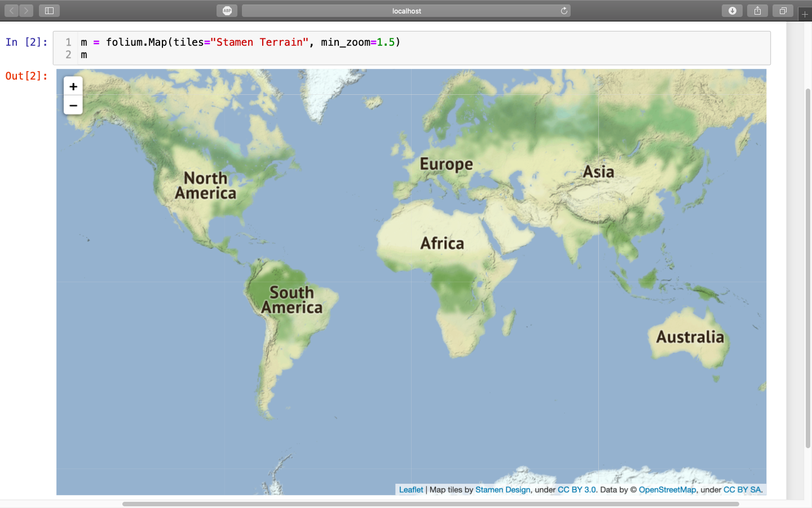Toggle the Safari sidebar button
This screenshot has width=812, height=508.
point(49,11)
